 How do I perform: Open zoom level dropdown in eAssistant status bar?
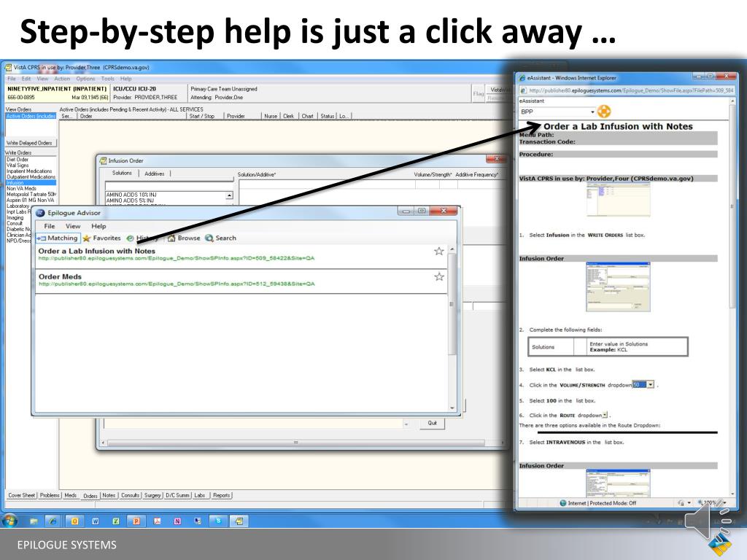[x=724, y=503]
